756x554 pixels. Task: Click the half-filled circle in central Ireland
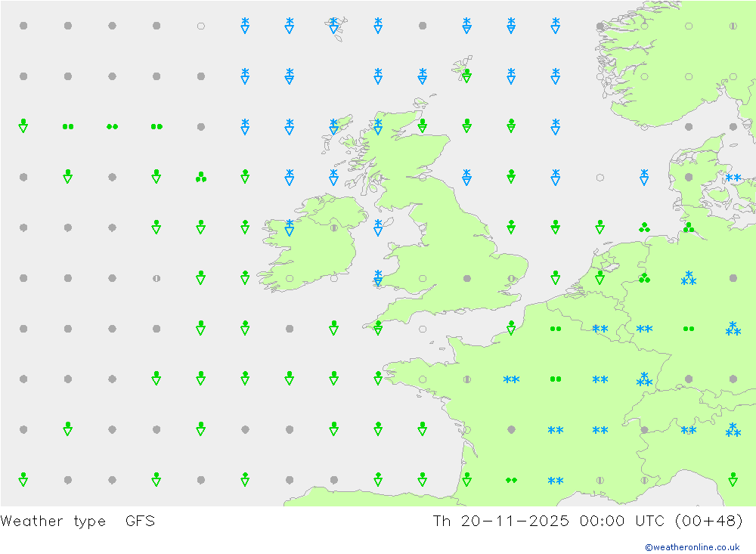333,227
